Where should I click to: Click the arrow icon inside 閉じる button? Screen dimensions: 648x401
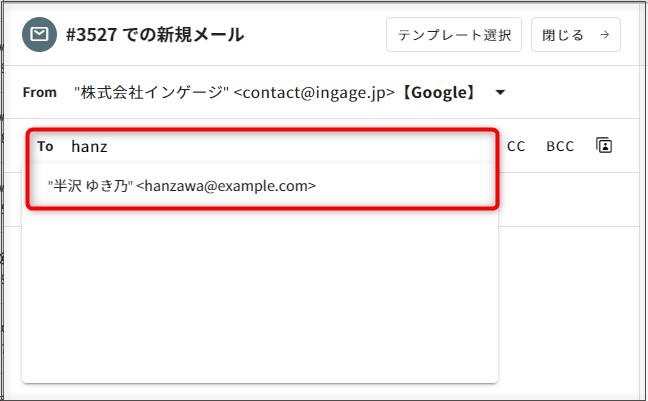coord(603,35)
